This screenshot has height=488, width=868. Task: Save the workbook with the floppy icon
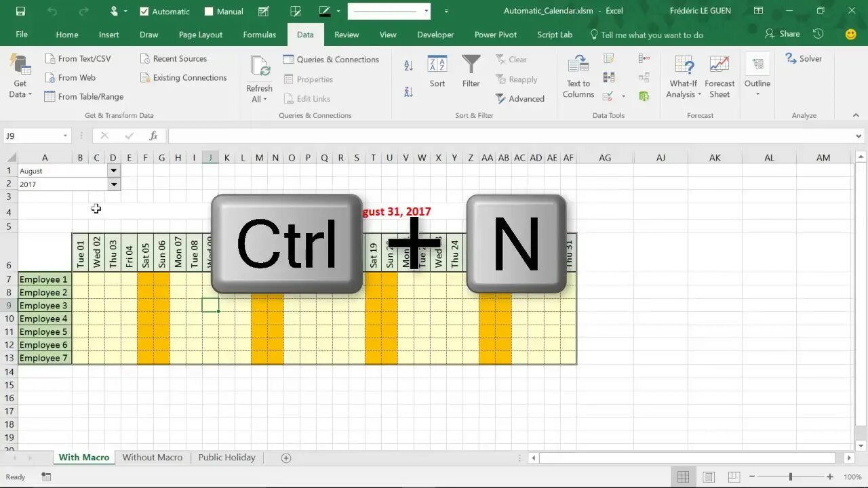[x=20, y=11]
